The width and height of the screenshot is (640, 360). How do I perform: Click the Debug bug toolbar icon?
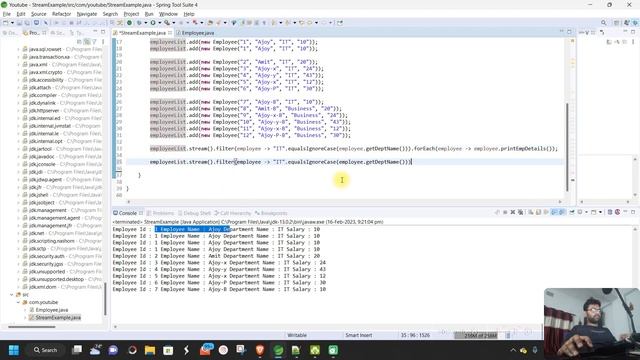(x=139, y=22)
